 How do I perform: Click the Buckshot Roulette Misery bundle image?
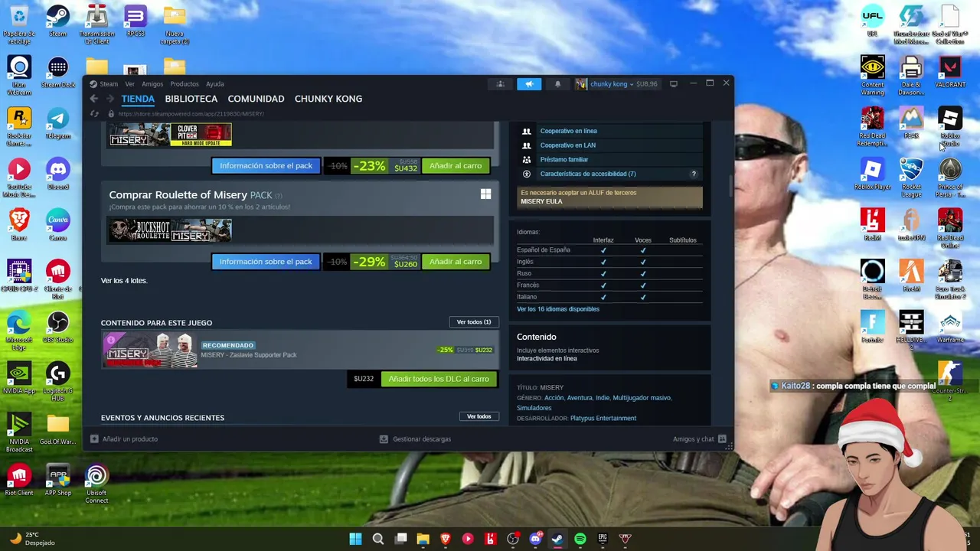pyautogui.click(x=170, y=230)
